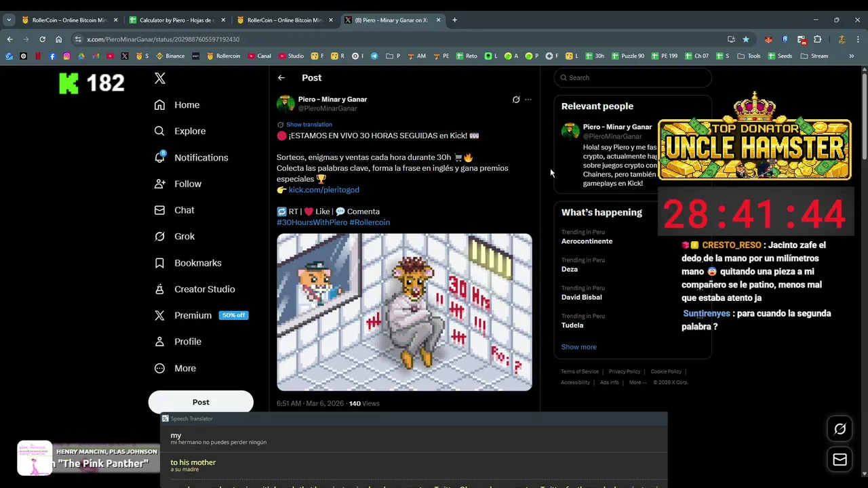Expand the footer More menu
Image resolution: width=868 pixels, height=488 pixels.
pyautogui.click(x=637, y=382)
